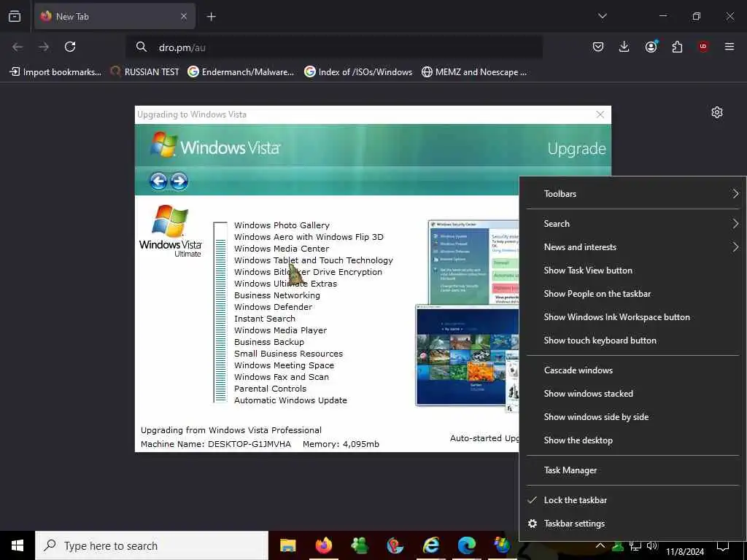Toggle Show People on the taskbar
This screenshot has width=747, height=560.
[x=632, y=294]
